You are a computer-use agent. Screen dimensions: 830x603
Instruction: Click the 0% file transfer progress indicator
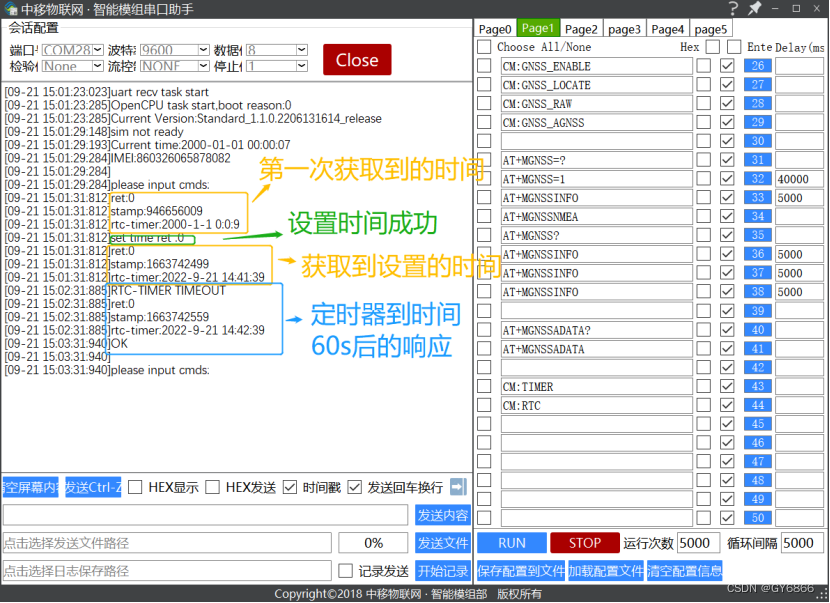click(x=373, y=543)
